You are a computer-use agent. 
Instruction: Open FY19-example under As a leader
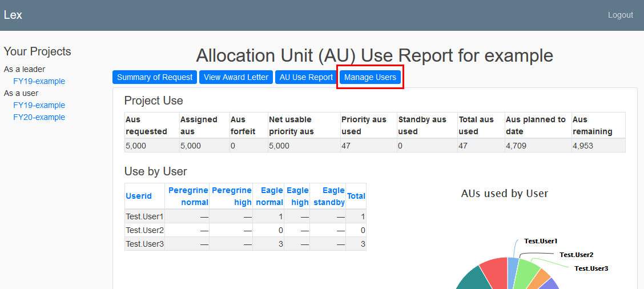[x=39, y=81]
